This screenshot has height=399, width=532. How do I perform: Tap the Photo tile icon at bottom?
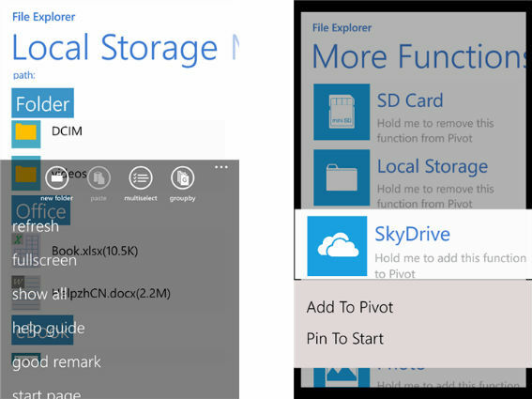(342, 376)
